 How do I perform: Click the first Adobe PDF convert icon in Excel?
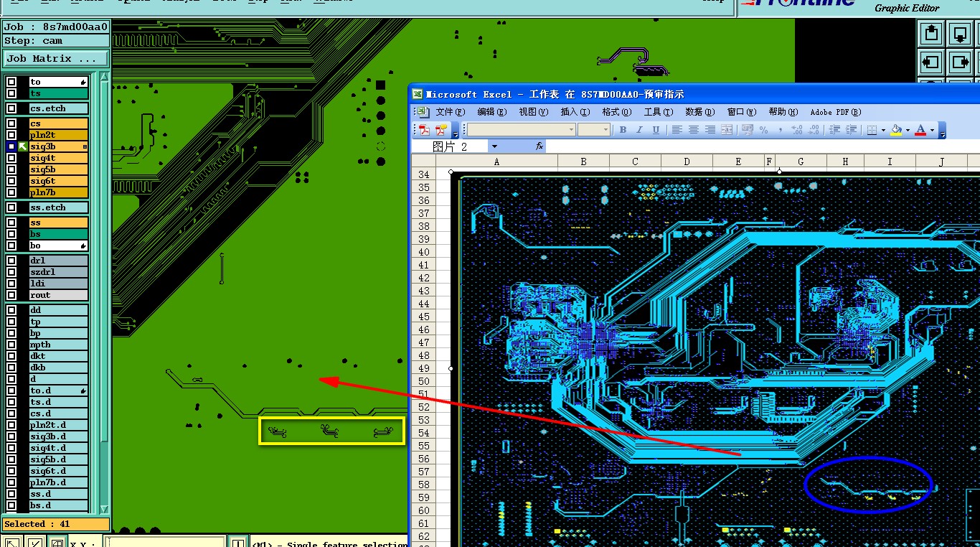click(425, 130)
